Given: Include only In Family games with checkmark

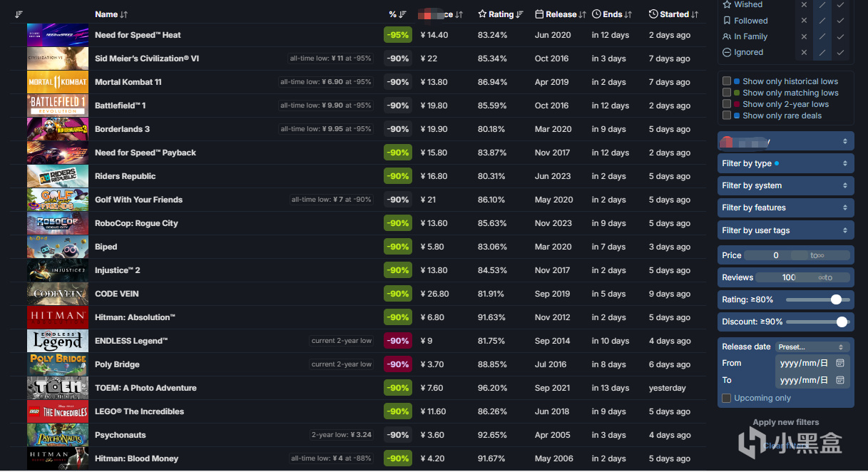Looking at the screenshot, I should [841, 36].
